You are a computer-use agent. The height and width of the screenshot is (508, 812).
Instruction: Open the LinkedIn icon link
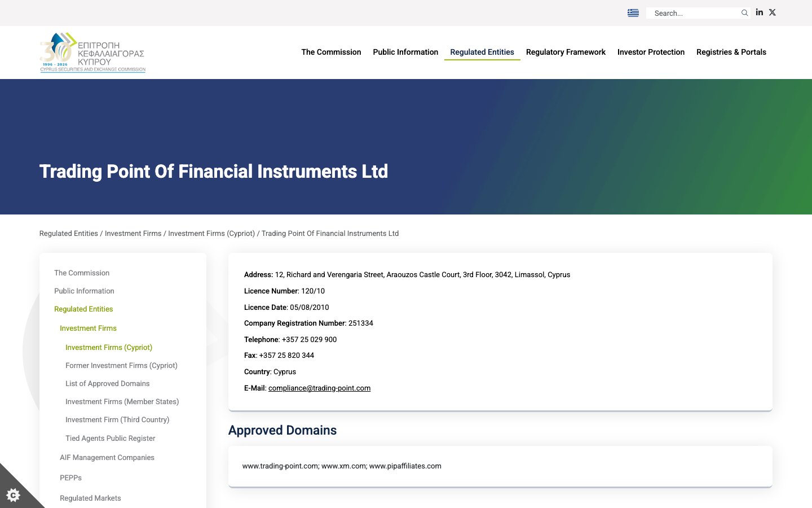pos(760,12)
